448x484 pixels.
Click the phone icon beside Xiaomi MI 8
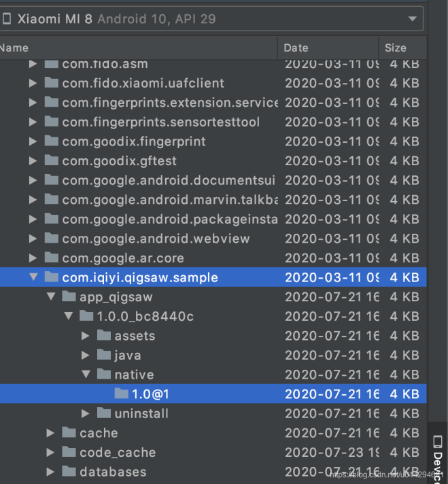click(x=7, y=19)
